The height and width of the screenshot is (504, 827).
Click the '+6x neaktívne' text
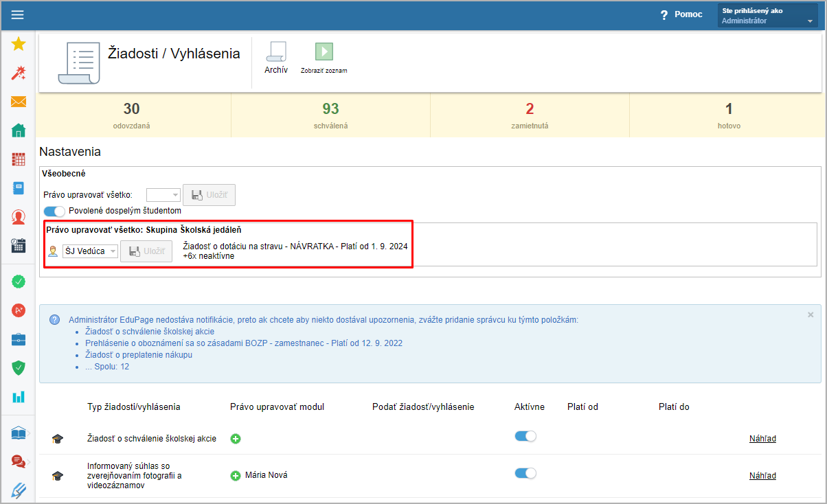209,256
